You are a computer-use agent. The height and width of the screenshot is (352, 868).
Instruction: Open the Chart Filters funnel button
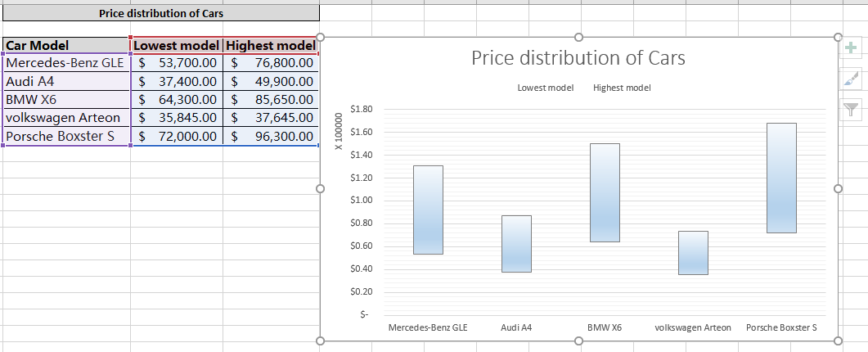[850, 109]
